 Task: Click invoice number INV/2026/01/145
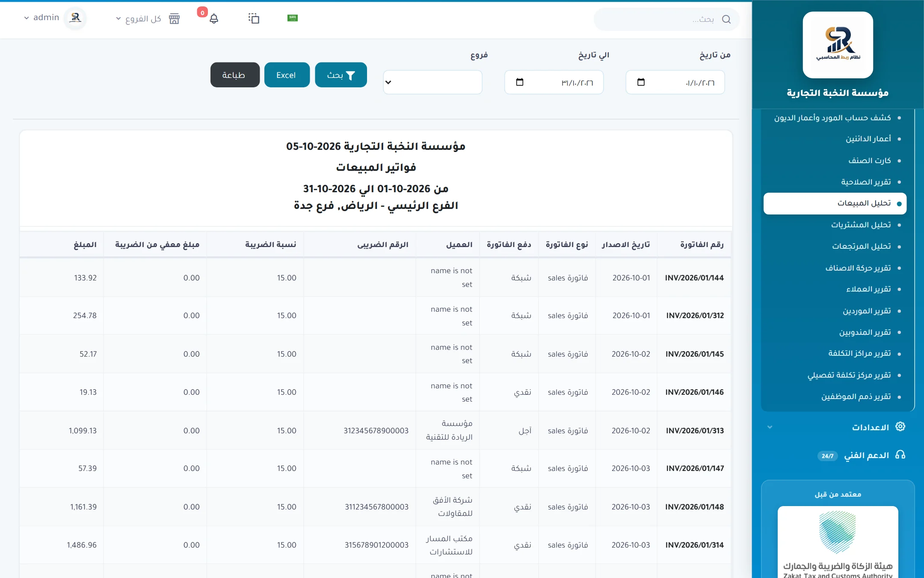tap(695, 354)
